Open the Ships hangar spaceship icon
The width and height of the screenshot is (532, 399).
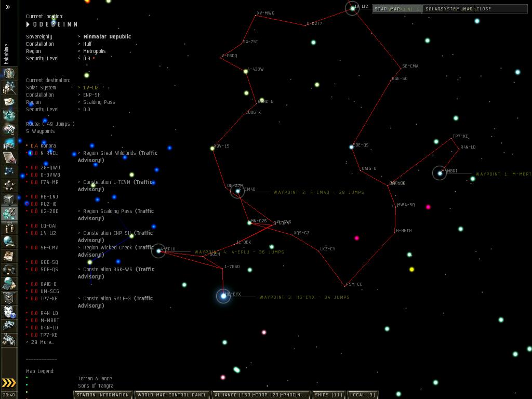pyautogui.click(x=9, y=325)
